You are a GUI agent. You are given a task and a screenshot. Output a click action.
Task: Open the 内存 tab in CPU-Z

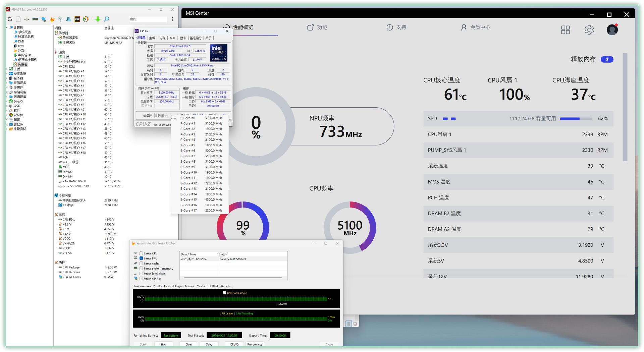(x=162, y=38)
